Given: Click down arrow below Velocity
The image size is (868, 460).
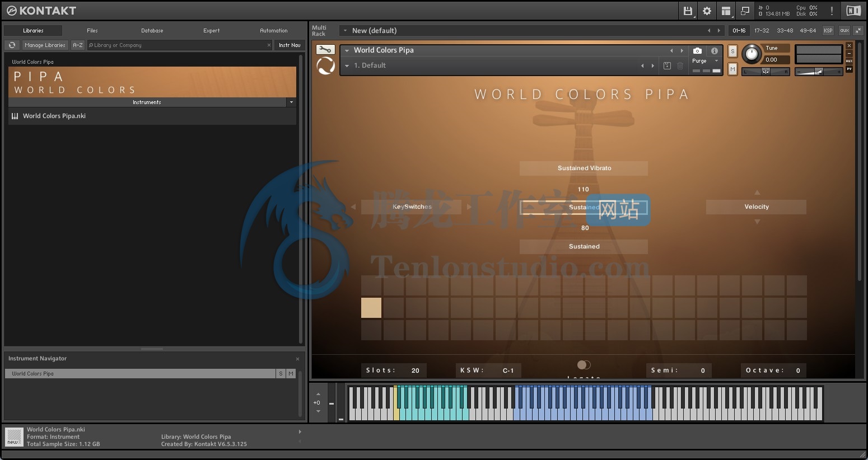Looking at the screenshot, I should [x=757, y=222].
